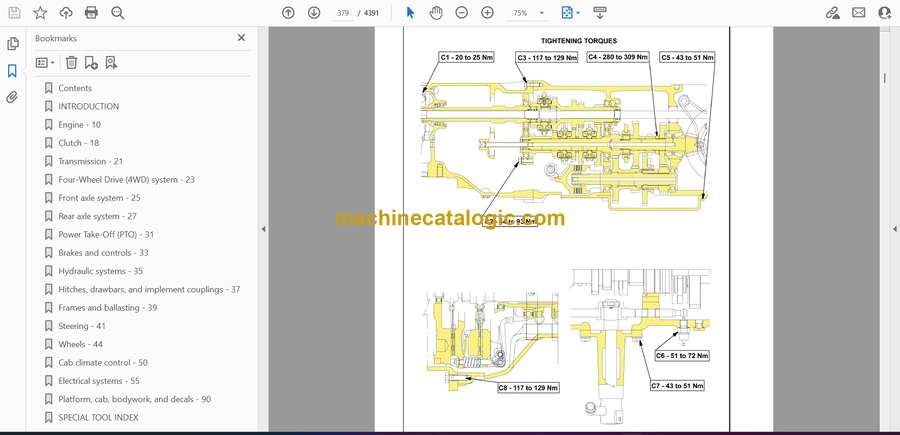The width and height of the screenshot is (900, 435).
Task: Go to next page arrow
Action: coord(314,13)
